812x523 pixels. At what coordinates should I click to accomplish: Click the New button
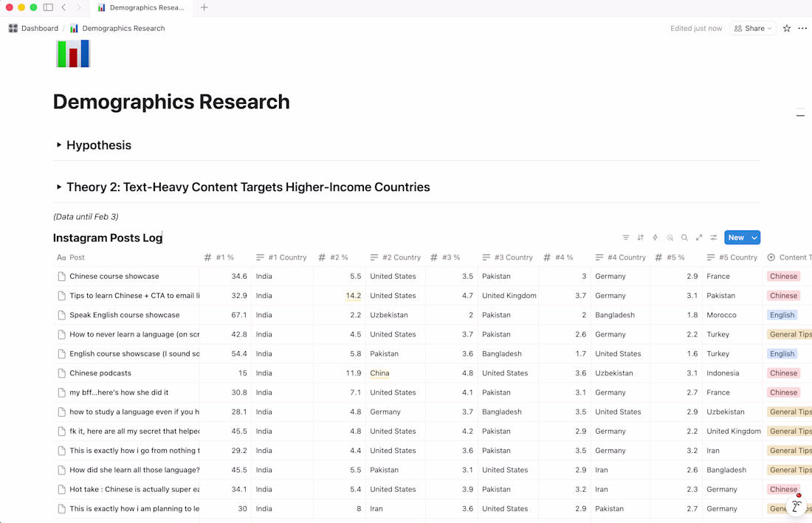pyautogui.click(x=736, y=238)
